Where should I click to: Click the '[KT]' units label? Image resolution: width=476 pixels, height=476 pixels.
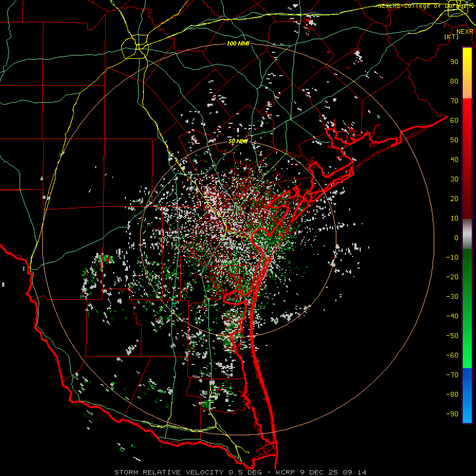pos(452,36)
